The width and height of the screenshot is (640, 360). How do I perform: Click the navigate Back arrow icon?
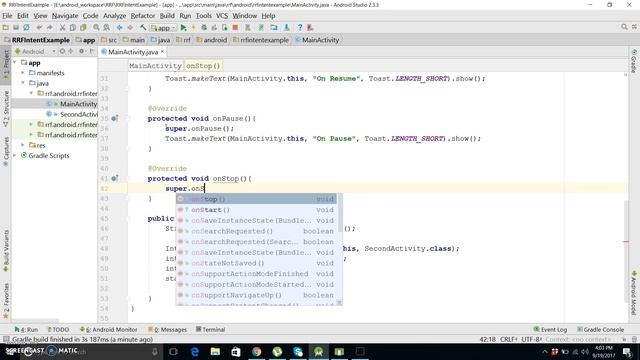(120, 28)
